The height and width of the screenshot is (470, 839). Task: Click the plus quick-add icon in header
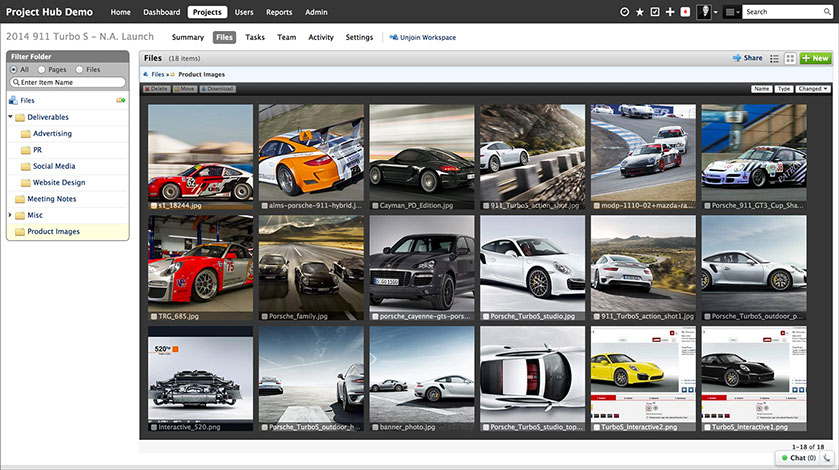coord(670,12)
